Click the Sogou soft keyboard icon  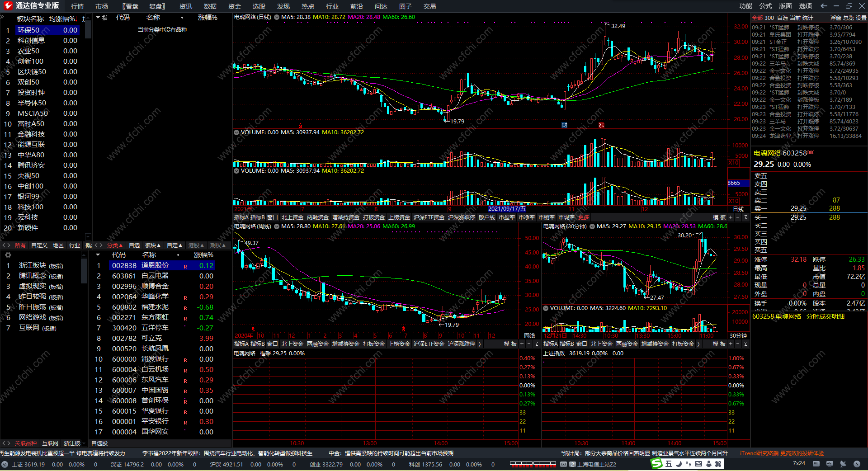pos(698,464)
